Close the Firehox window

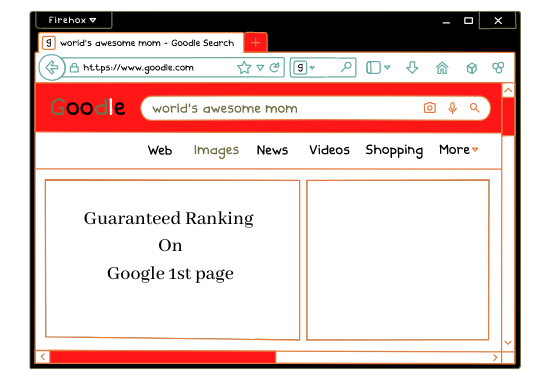(498, 20)
